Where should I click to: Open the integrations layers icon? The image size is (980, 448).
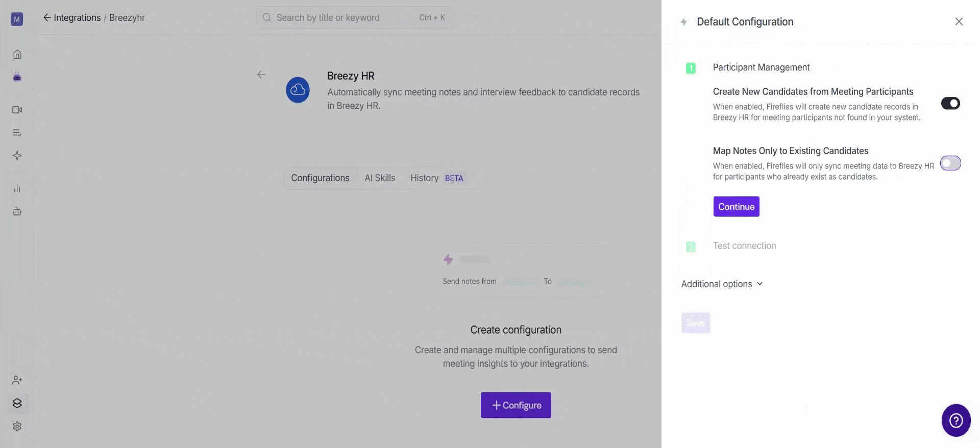point(17,403)
